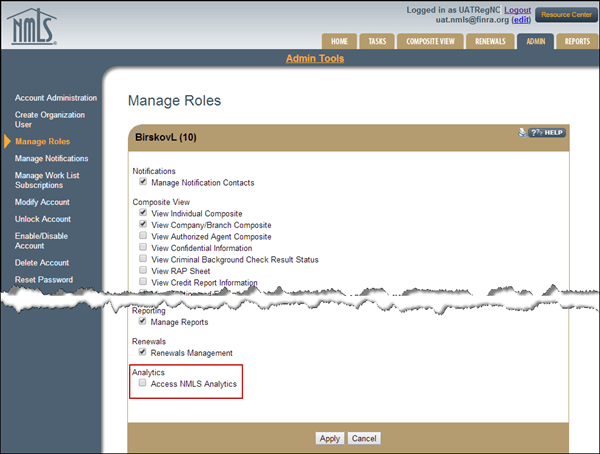Open Account Administration in the sidebar
The image size is (600, 454).
(56, 98)
